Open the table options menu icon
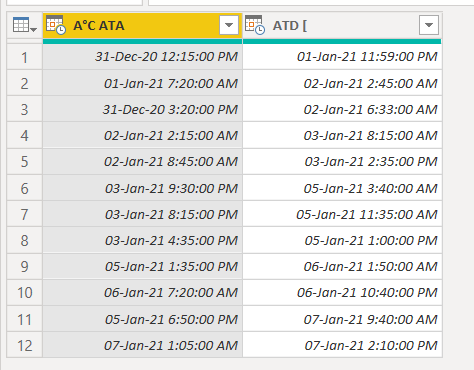This screenshot has width=474, height=370. (24, 25)
